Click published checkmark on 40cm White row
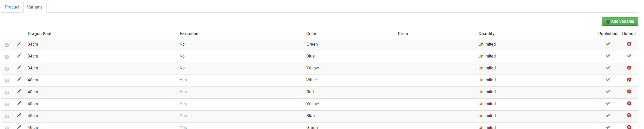The height and width of the screenshot is (129, 644). [x=608, y=80]
